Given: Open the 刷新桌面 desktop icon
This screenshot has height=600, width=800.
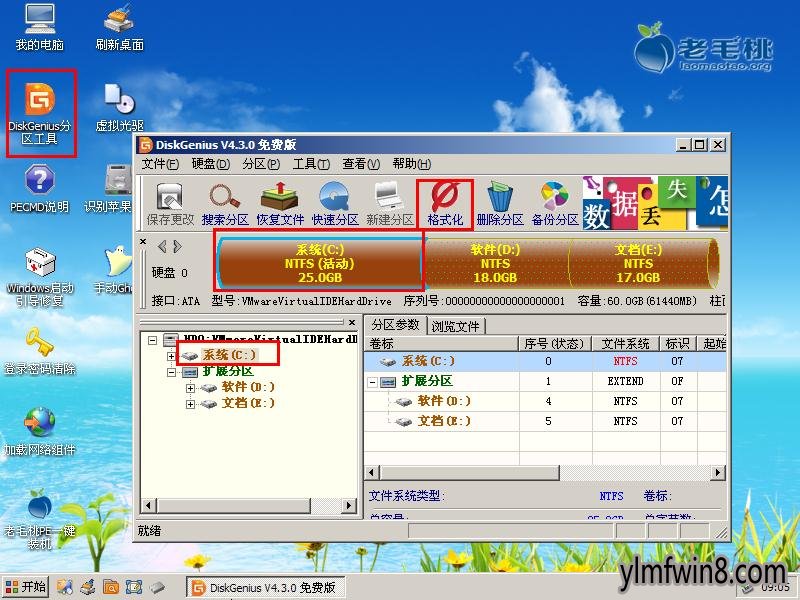Looking at the screenshot, I should pyautogui.click(x=119, y=28).
